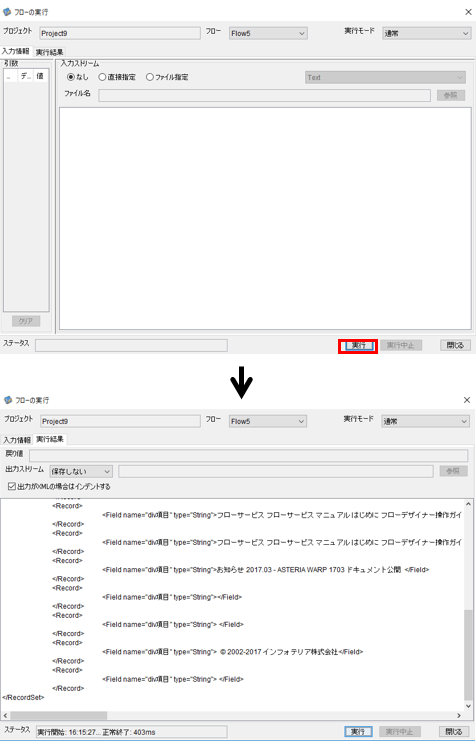Switch to 実行結果 tab in upper dialog

click(50, 52)
